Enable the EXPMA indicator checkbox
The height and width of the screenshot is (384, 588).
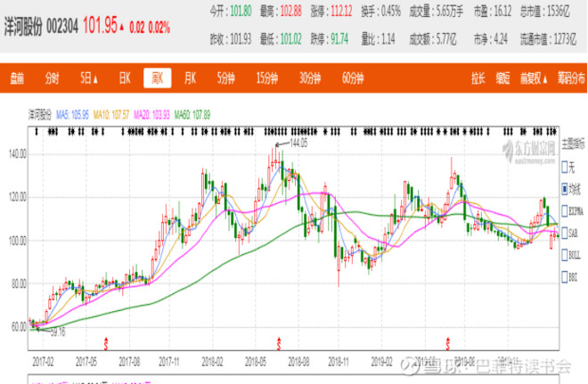tap(565, 211)
